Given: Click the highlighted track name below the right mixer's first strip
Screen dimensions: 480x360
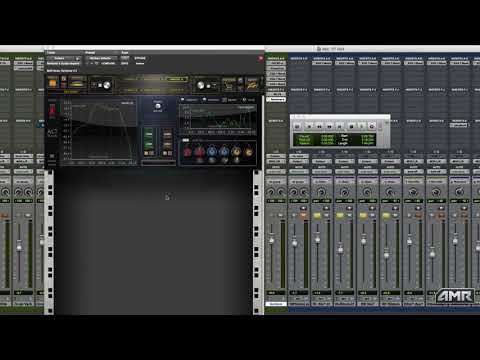Looking at the screenshot, I should pos(276,304).
